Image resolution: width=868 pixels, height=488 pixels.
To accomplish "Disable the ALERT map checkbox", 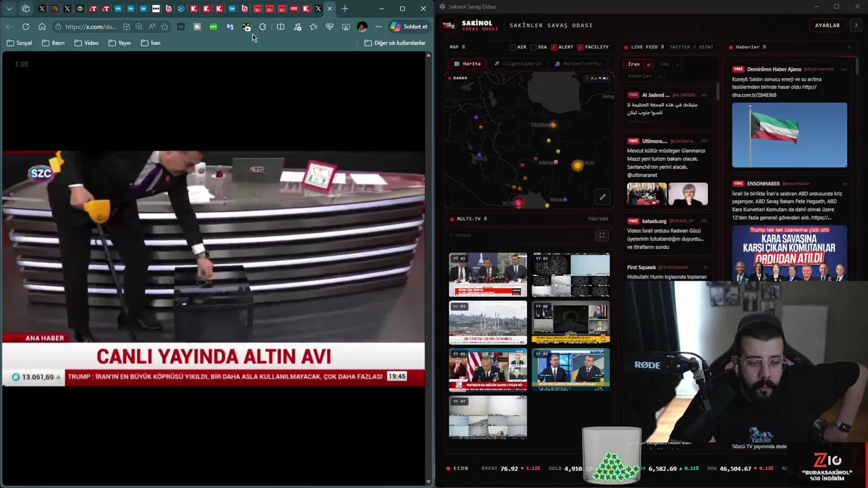I will click(554, 47).
